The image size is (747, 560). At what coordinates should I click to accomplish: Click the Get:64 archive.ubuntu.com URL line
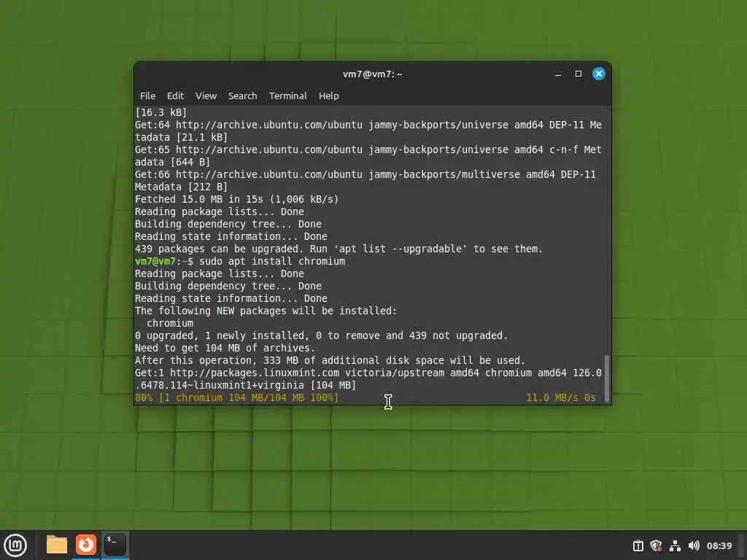[x=368, y=125]
